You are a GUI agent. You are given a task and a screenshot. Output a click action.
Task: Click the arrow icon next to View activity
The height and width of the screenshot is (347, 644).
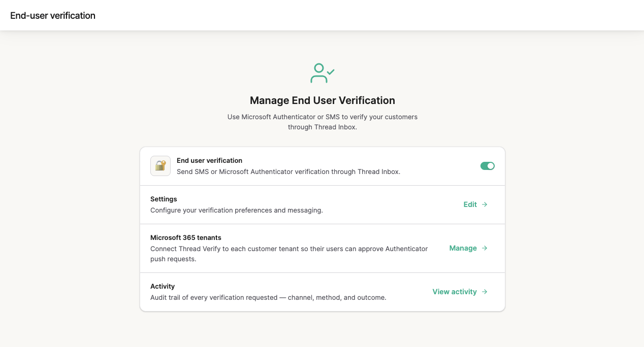click(x=485, y=292)
